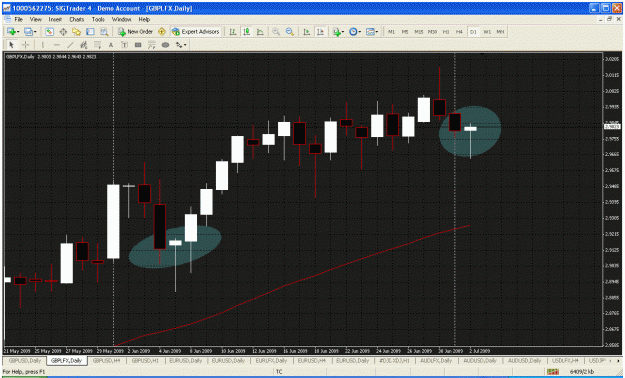Screen dimensions: 625x378
Task: Launch the yellow MetaEditor diamond icon
Action: click(x=162, y=32)
